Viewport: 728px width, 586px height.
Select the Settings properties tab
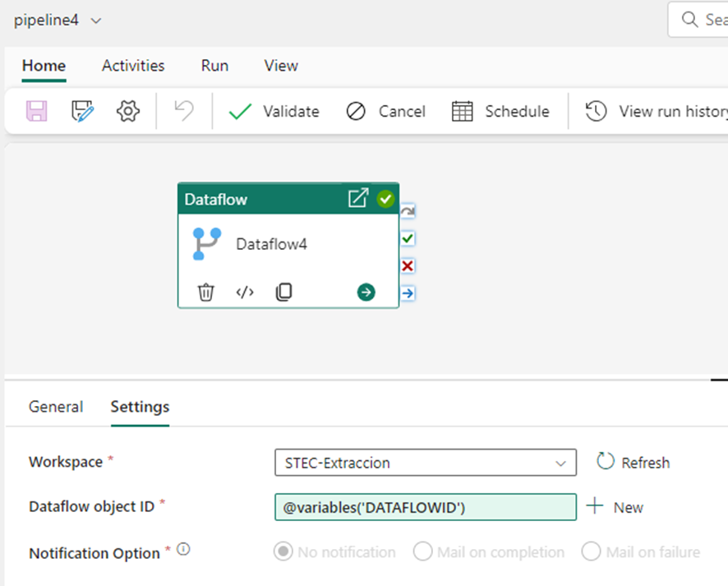click(x=140, y=407)
